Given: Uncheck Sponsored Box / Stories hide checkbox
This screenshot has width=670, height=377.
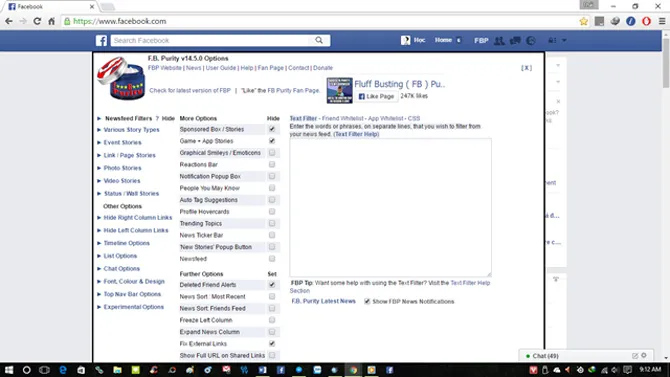Looking at the screenshot, I should pyautogui.click(x=272, y=129).
